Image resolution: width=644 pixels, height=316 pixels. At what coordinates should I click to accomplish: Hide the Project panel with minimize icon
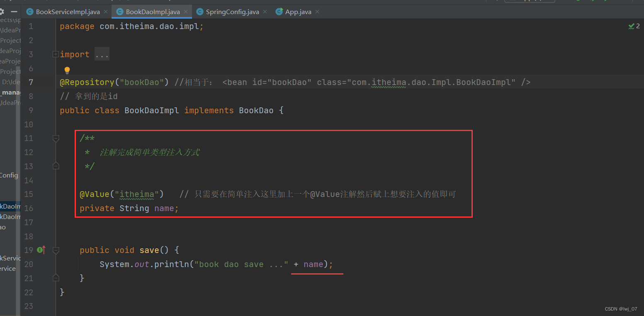coord(14,12)
